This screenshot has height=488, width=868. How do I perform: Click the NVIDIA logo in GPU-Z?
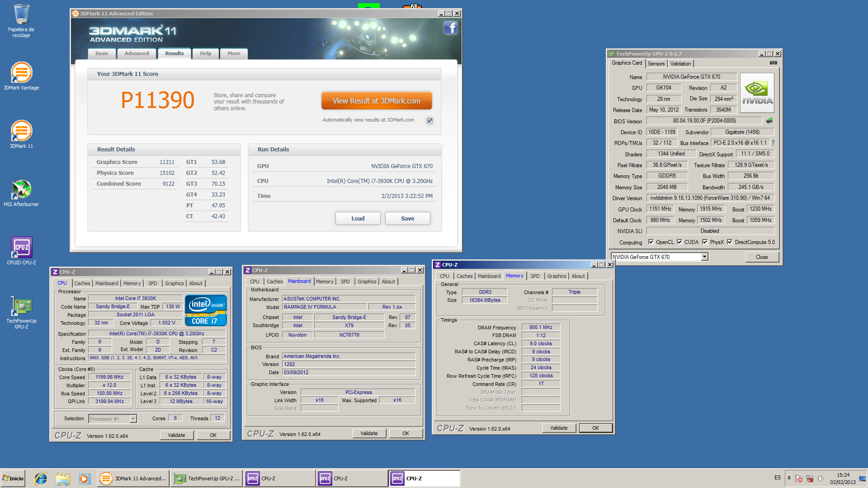(x=757, y=93)
